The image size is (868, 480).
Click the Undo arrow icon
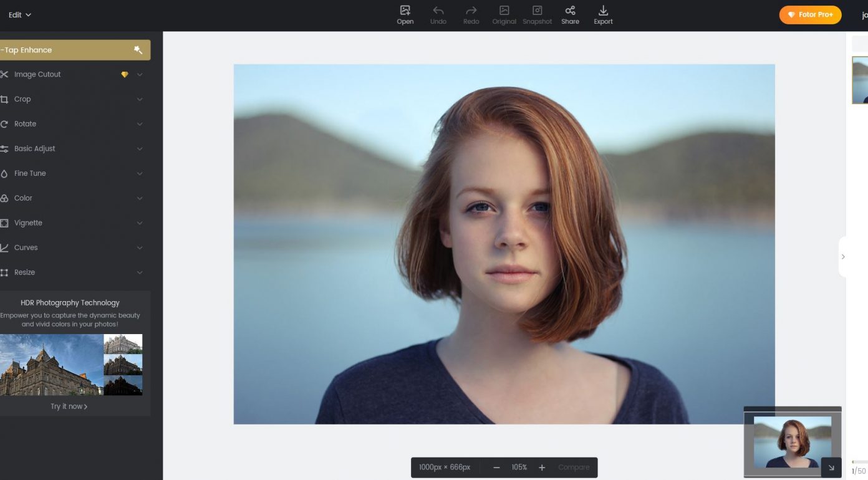point(438,11)
